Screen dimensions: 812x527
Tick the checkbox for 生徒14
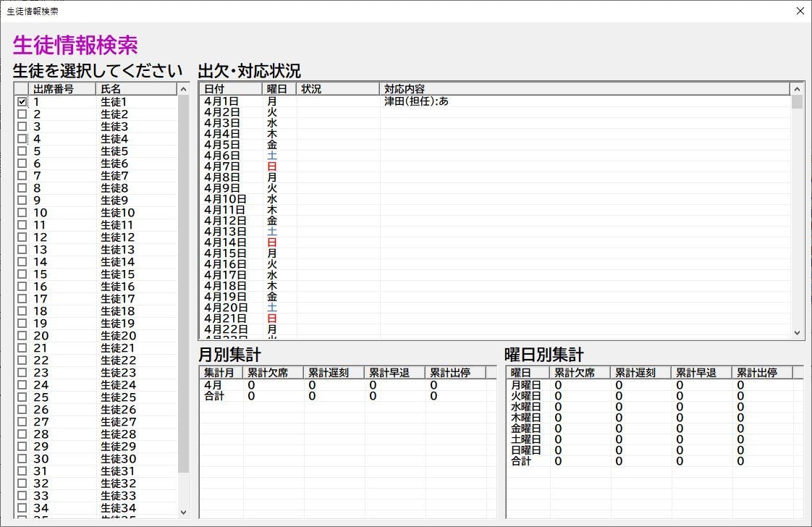tap(22, 261)
